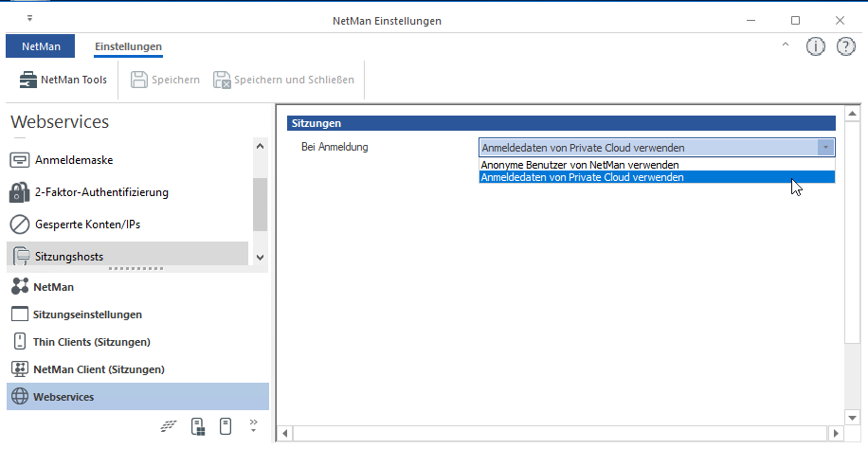868x449 pixels.
Task: Click the Thin Clients device icon
Action: click(x=20, y=342)
